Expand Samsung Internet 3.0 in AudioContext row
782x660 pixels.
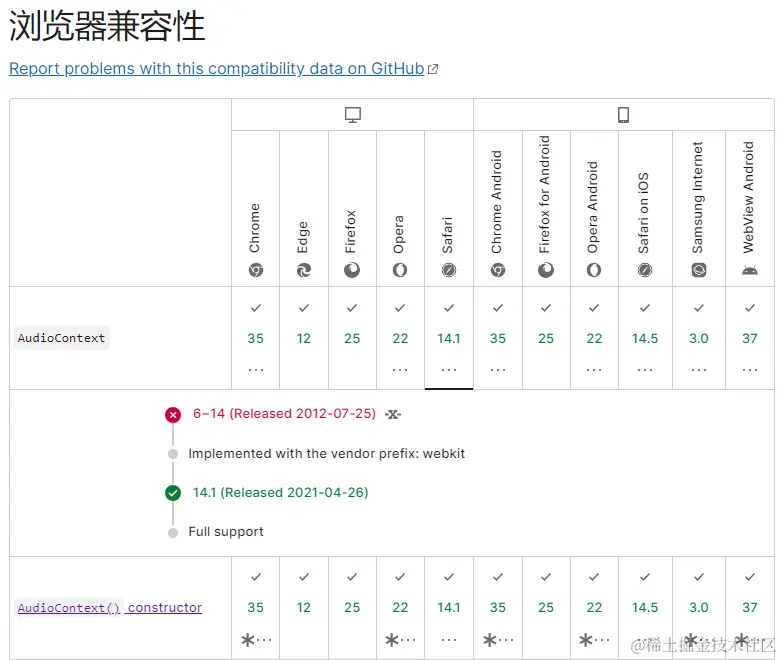[x=699, y=338]
